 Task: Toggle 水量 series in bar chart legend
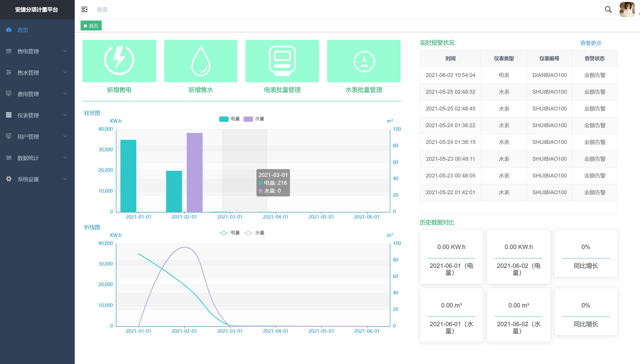pyautogui.click(x=248, y=119)
